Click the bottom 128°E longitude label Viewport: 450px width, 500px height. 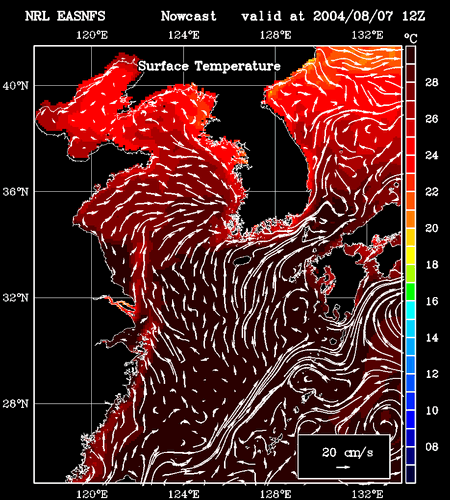pos(275,494)
